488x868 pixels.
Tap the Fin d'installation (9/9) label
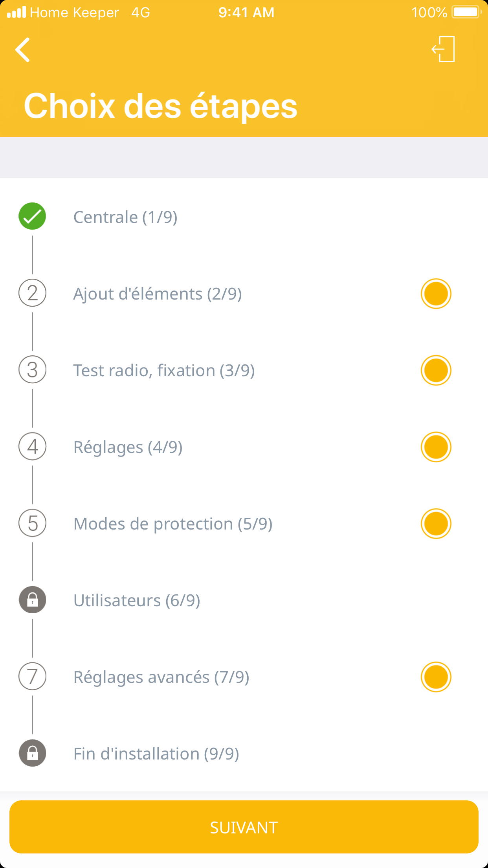(156, 754)
